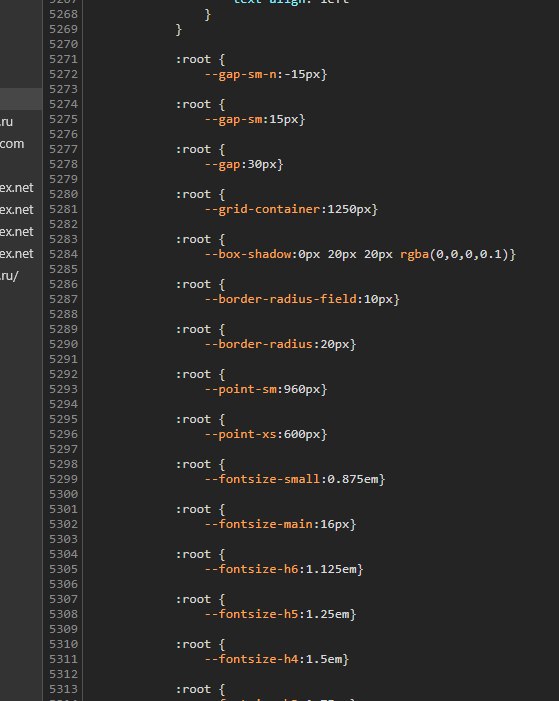The width and height of the screenshot is (559, 701).
Task: Click the '--fontsize-h6:1.125em' declaration
Action: [284, 569]
